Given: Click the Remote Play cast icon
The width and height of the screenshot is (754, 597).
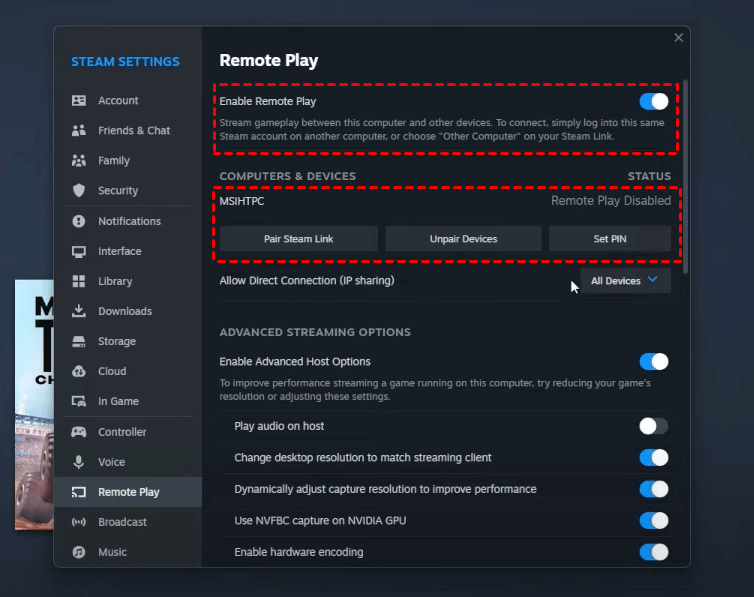Looking at the screenshot, I should click(79, 492).
